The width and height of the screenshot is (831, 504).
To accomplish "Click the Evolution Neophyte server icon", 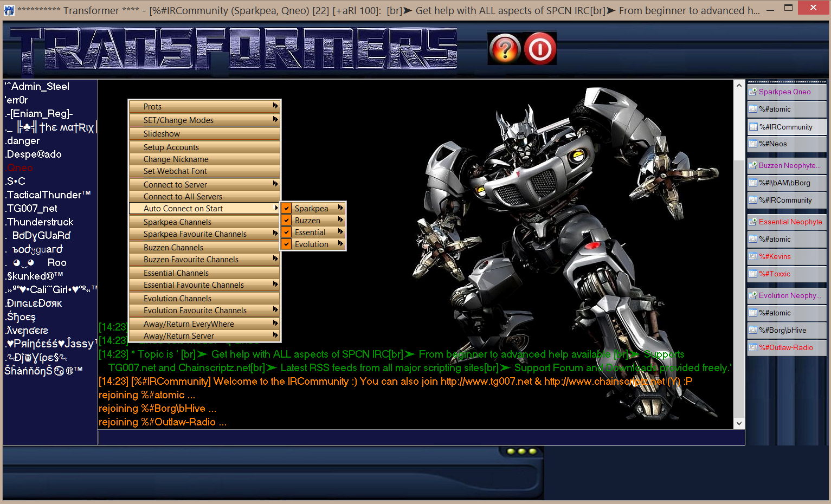I will pos(753,295).
